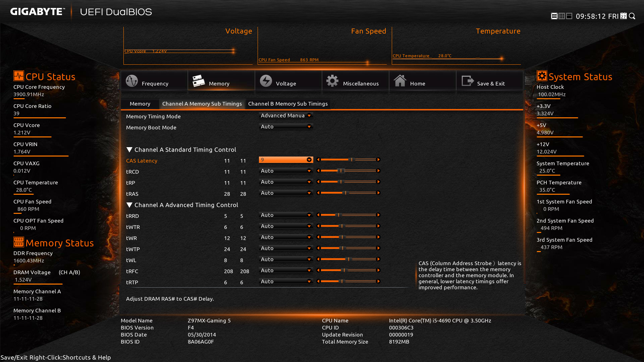Open the tWR Auto dropdown
Image resolution: width=644 pixels, height=362 pixels.
point(286,237)
